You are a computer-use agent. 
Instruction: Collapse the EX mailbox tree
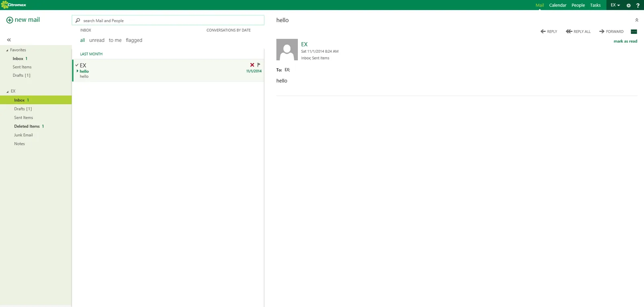pos(7,91)
